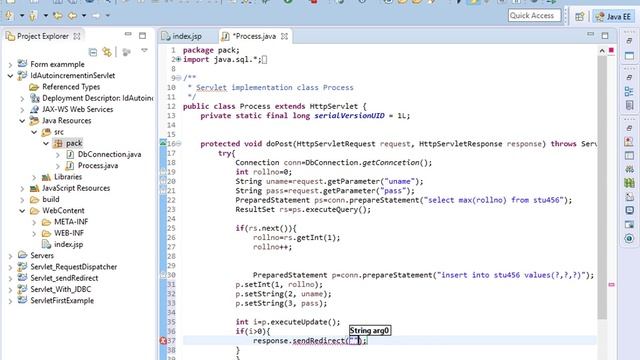The width and height of the screenshot is (640, 360).
Task: Open the Back history dropdown arrow
Action: point(84,16)
